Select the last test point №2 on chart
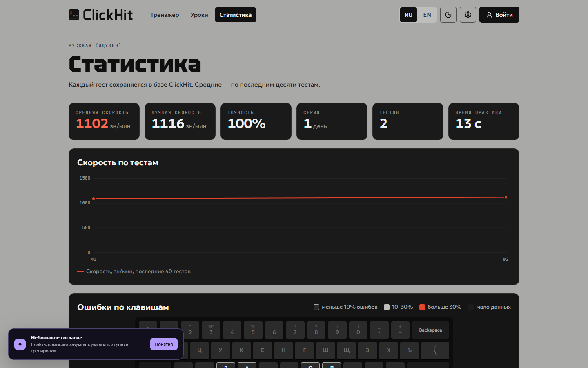The width and height of the screenshot is (588, 368). click(506, 197)
